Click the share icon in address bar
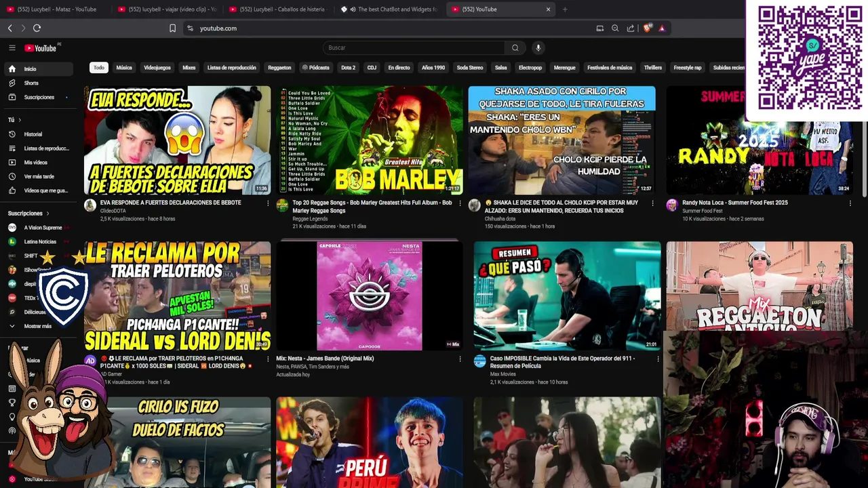868x488 pixels. click(x=631, y=28)
